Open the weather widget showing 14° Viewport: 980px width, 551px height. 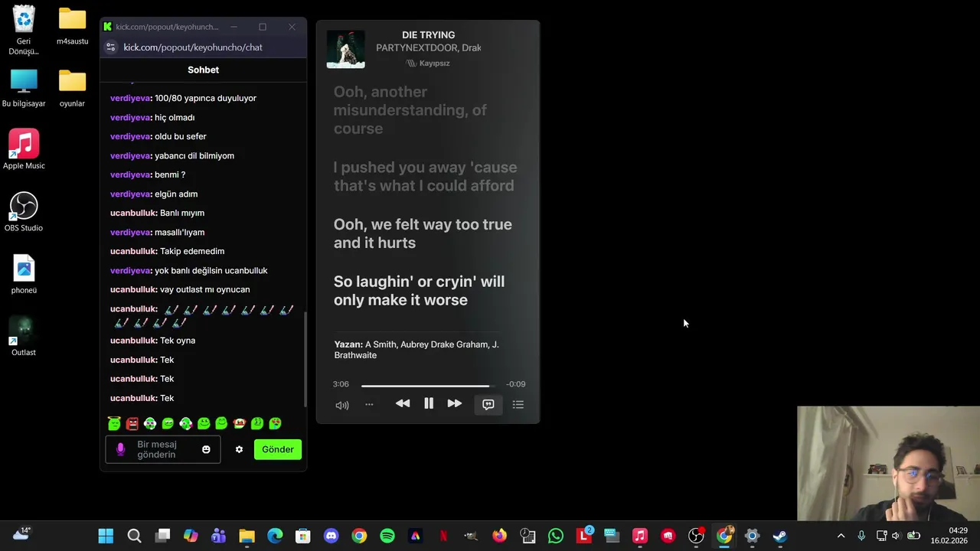point(21,534)
